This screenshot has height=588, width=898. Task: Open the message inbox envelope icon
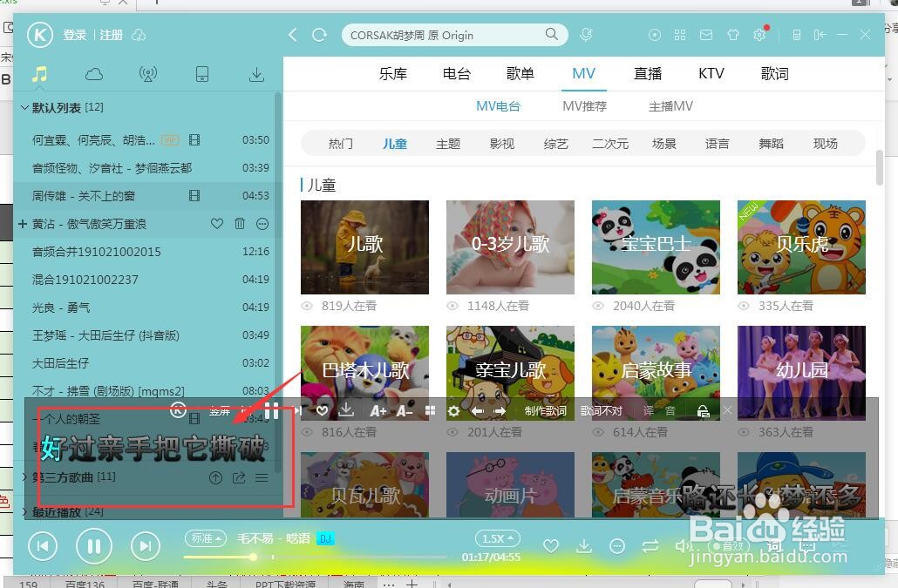[x=706, y=35]
